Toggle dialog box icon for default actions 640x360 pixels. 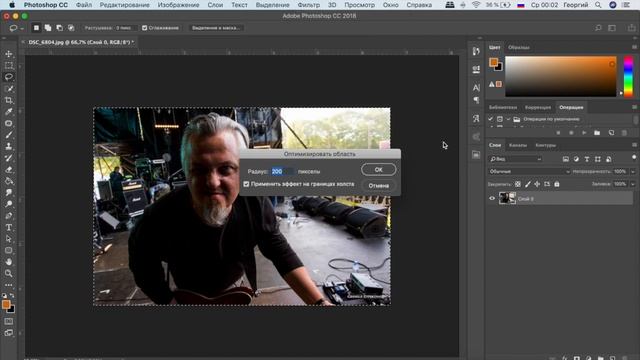pos(500,119)
